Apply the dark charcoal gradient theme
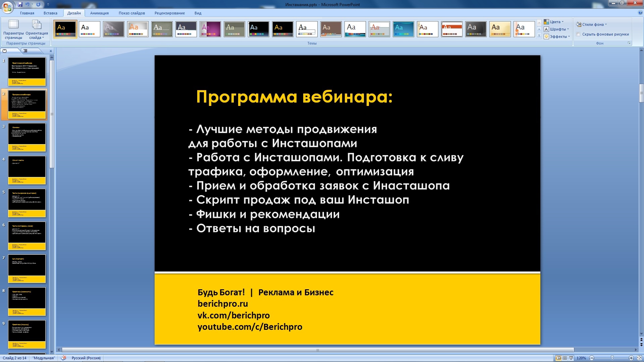The height and width of the screenshot is (362, 644). pos(476,29)
